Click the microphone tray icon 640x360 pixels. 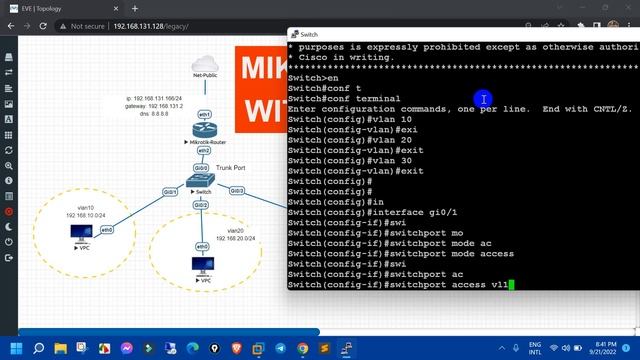[x=516, y=348]
